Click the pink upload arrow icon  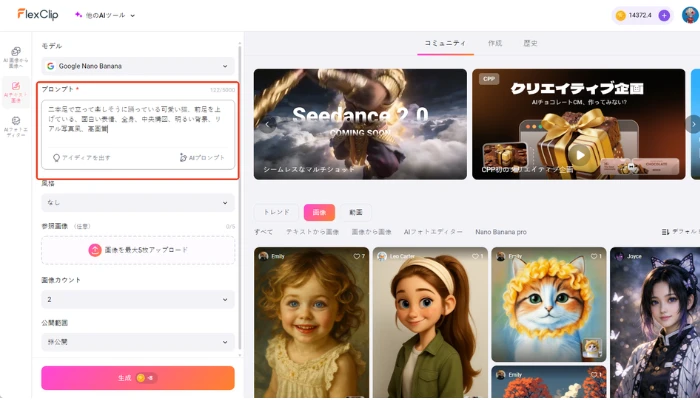pos(95,250)
